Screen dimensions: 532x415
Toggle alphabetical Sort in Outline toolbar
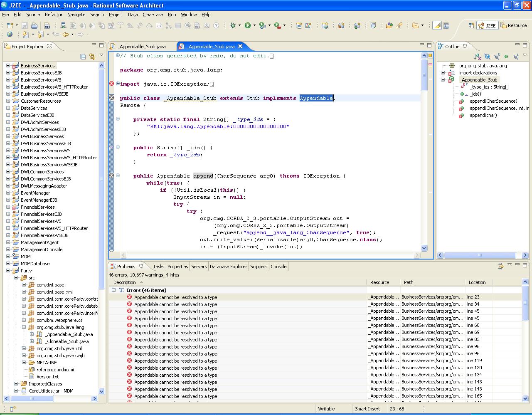coord(478,57)
